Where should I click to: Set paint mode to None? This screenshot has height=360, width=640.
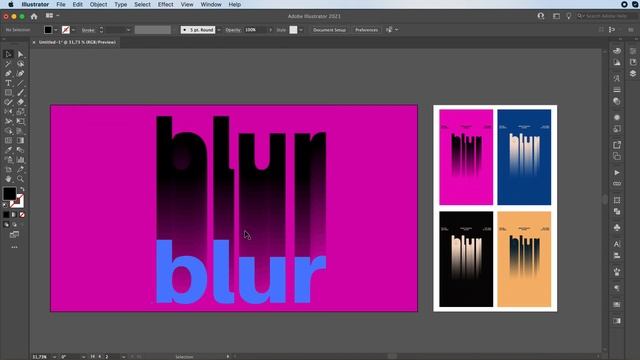(x=22, y=215)
